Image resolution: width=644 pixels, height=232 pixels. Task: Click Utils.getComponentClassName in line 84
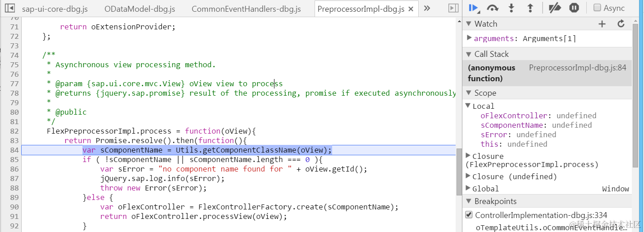click(236, 150)
